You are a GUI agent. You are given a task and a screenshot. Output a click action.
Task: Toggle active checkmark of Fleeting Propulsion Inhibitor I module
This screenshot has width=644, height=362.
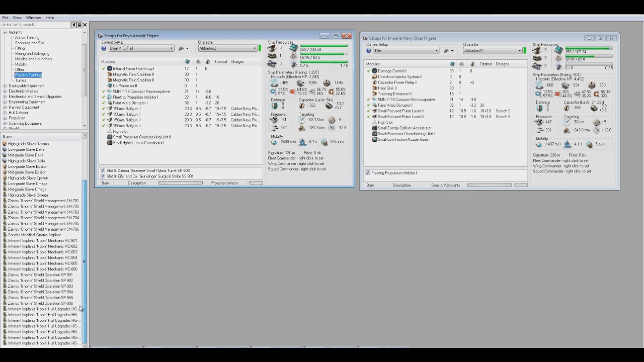point(104,97)
